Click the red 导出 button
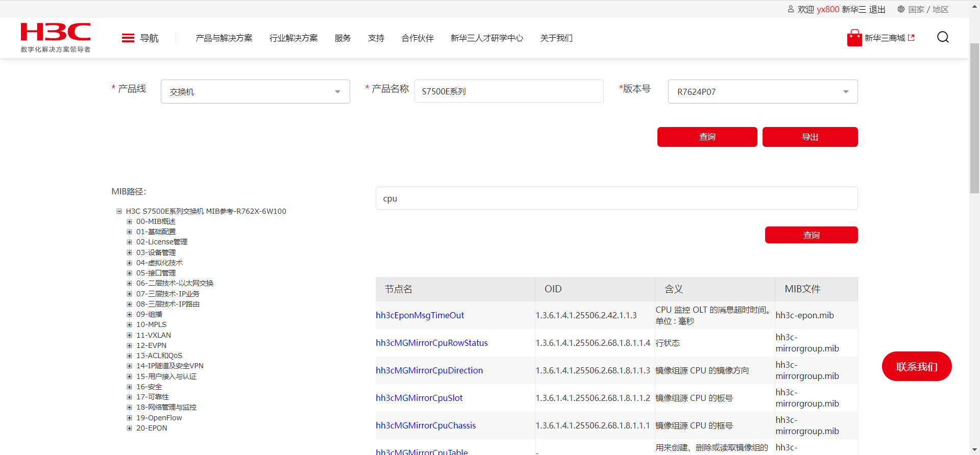This screenshot has height=455, width=980. (x=810, y=137)
